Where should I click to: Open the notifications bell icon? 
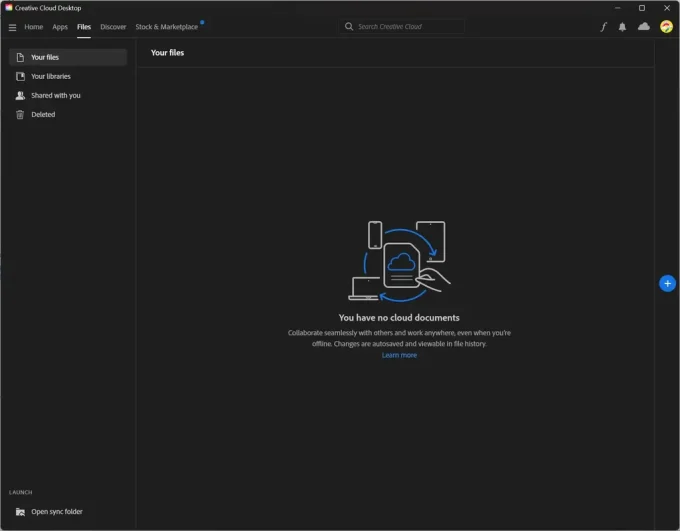622,27
